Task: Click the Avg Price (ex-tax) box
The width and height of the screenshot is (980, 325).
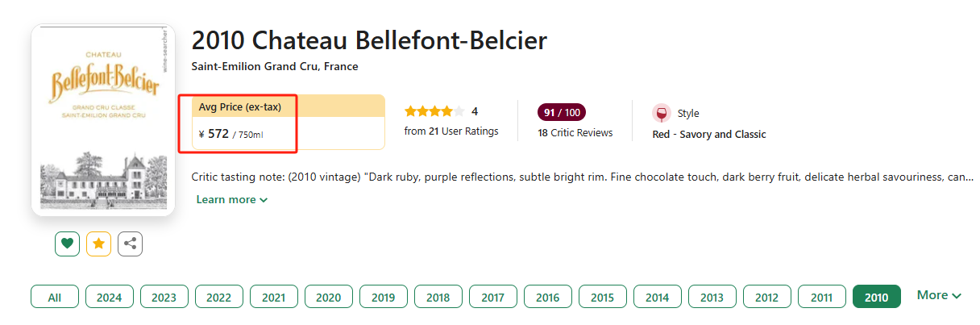Action: point(288,122)
